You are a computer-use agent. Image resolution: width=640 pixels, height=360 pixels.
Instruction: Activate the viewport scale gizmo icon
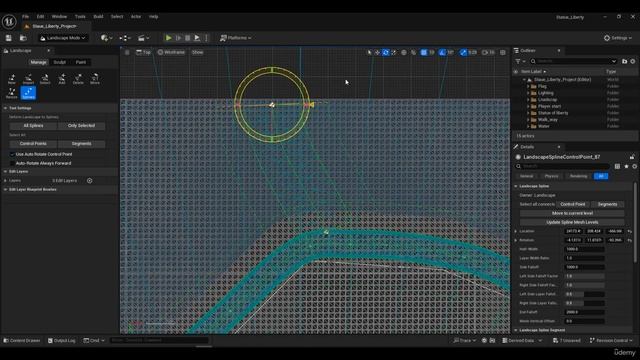[x=394, y=52]
